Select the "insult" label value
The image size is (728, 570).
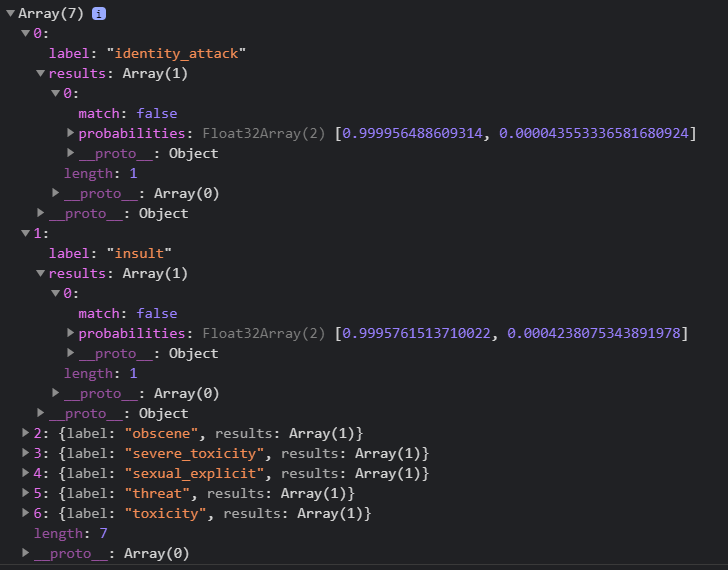139,253
